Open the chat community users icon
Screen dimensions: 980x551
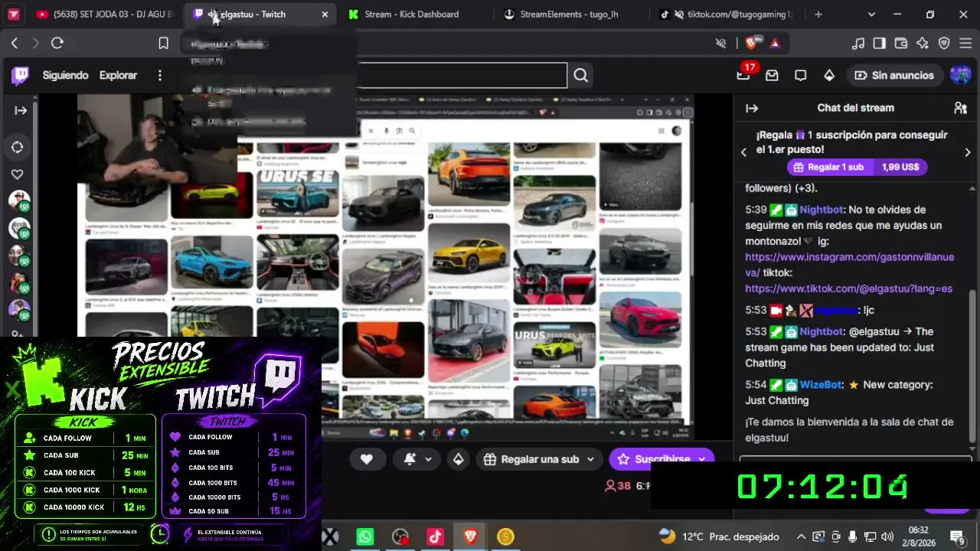pos(960,109)
